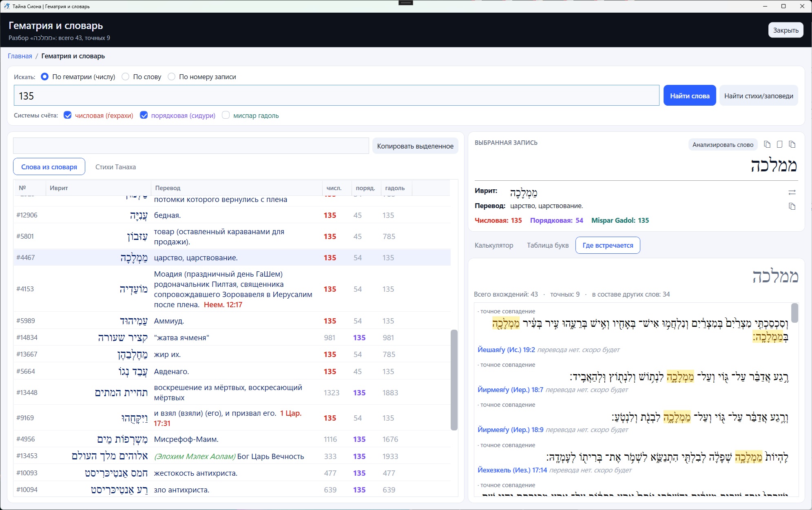Open the Йирмеяѓу (Иер.) 18:9 reference
This screenshot has height=510, width=812.
coord(510,430)
